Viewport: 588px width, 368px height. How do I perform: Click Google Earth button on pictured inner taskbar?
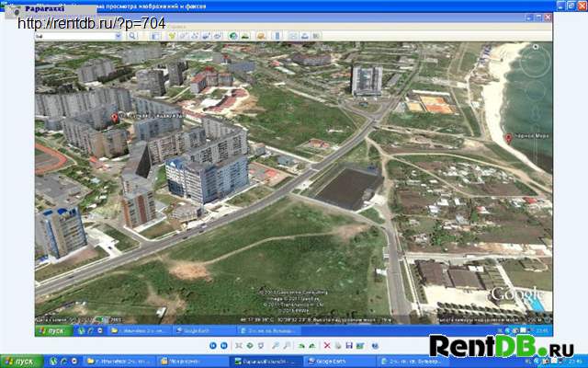tap(204, 331)
